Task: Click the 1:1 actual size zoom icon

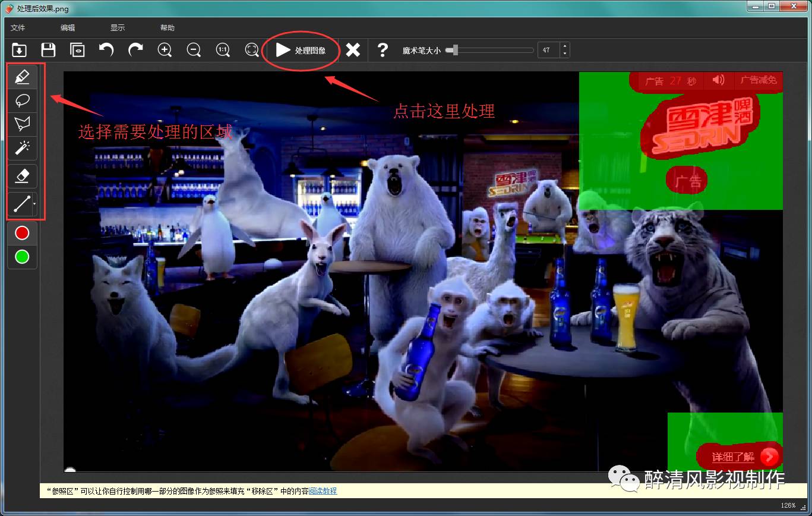Action: click(x=223, y=50)
